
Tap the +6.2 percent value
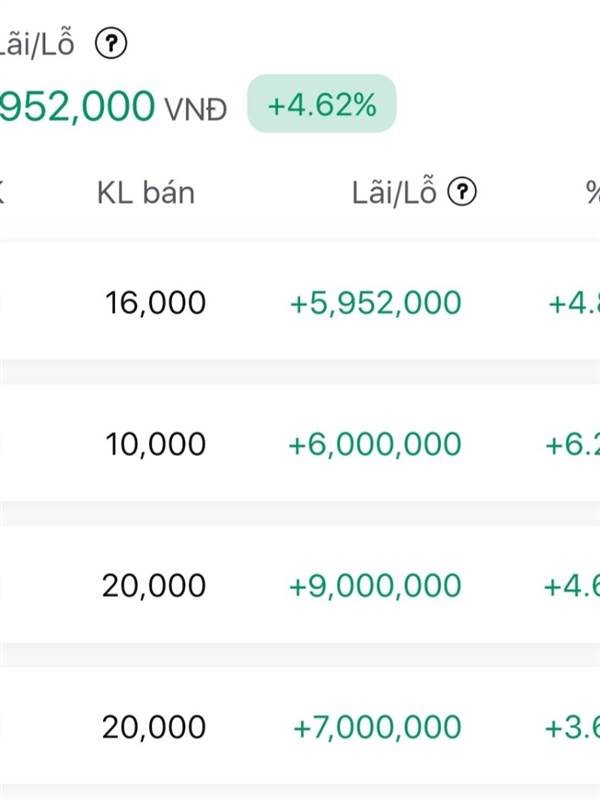click(572, 444)
